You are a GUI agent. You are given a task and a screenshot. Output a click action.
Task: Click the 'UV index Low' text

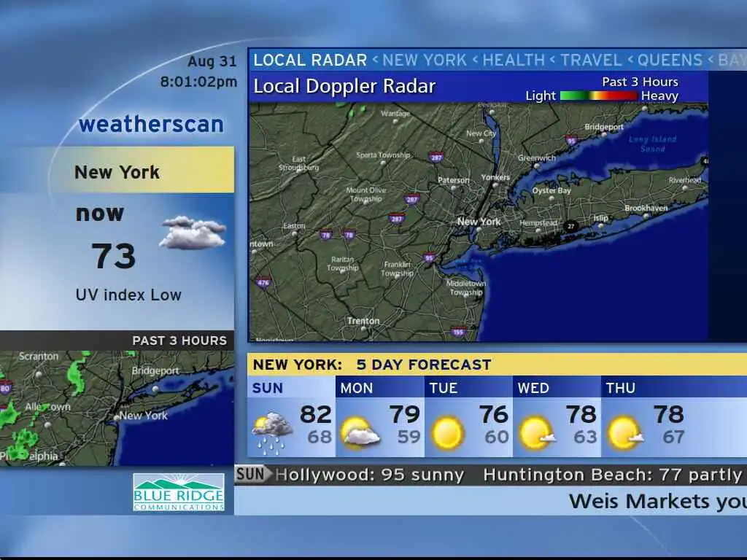(128, 295)
